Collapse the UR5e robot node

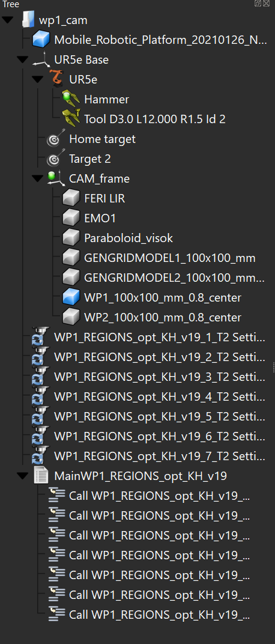coord(38,80)
